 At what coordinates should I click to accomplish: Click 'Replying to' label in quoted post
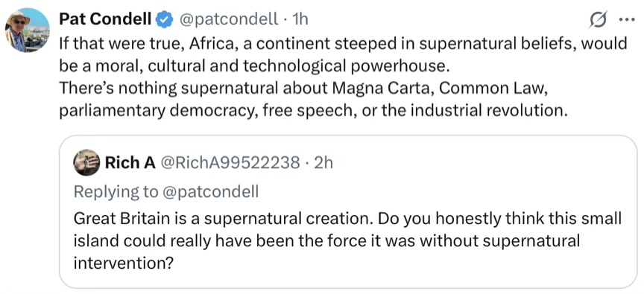pyautogui.click(x=117, y=192)
